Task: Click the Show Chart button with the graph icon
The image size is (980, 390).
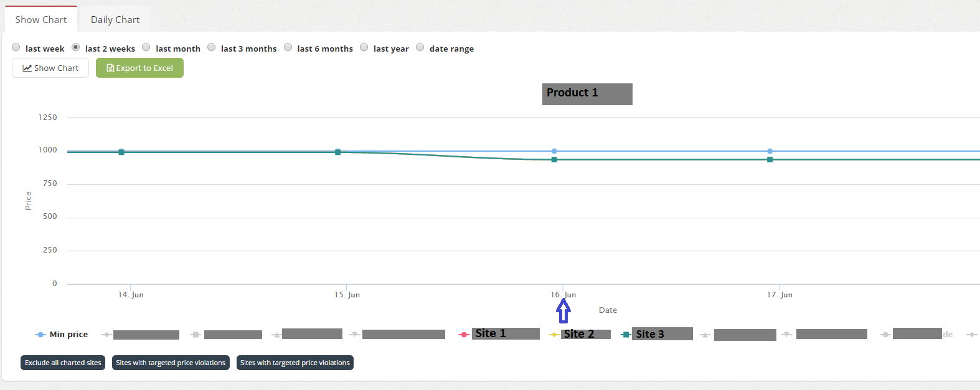Action: (50, 68)
